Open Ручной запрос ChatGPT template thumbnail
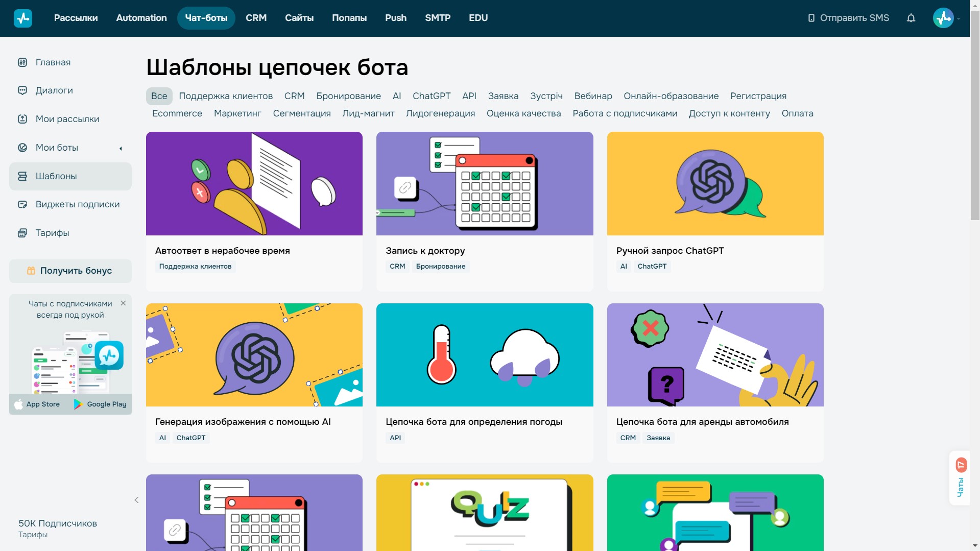 [x=715, y=184]
